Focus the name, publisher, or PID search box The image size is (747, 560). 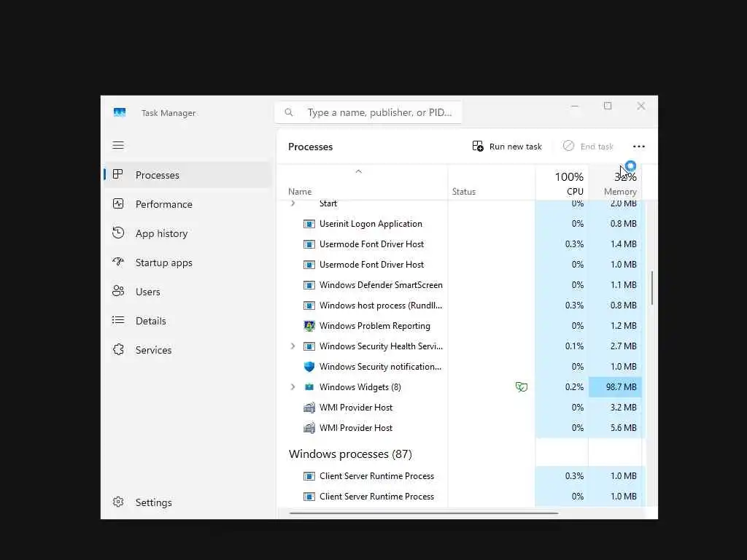click(368, 112)
